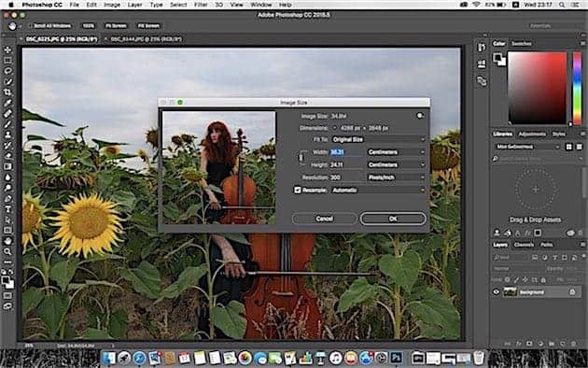Toggle layer filtering switch in Layers panel
The height and width of the screenshot is (368, 588).
[583, 257]
